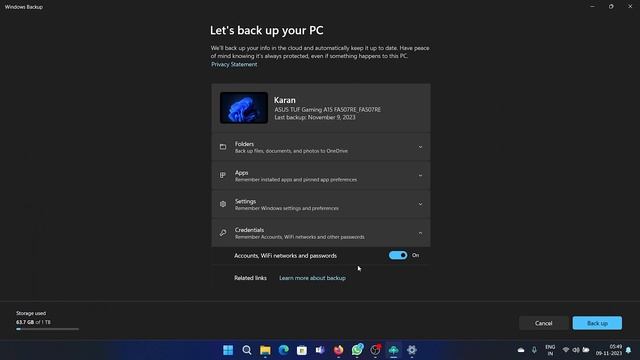Screen dimensions: 640x360
Task: Collapse the Credentials section chevron
Action: (x=420, y=233)
